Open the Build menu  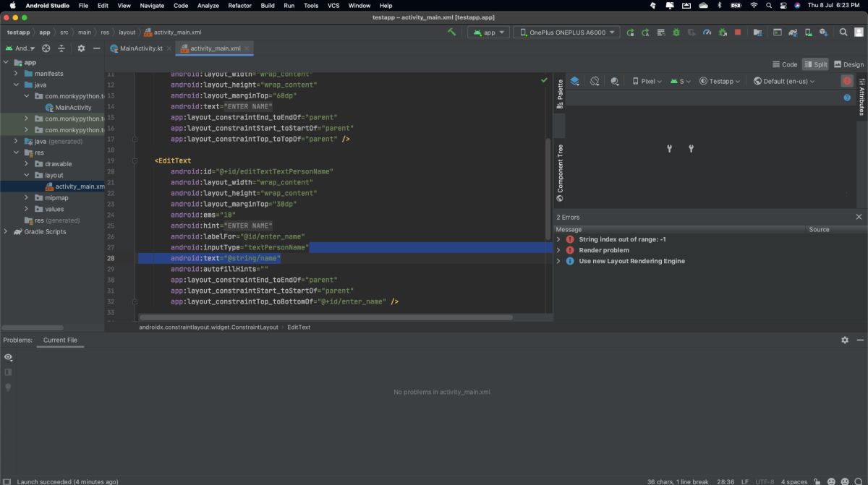[268, 5]
